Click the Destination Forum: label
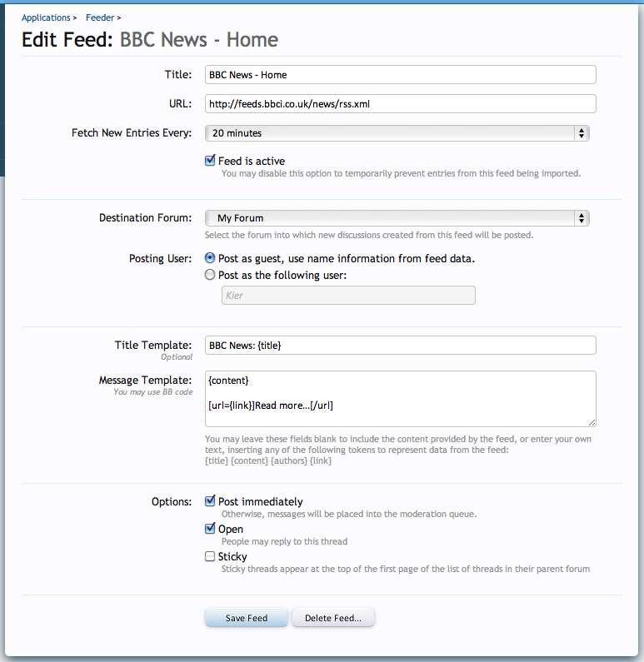 point(145,217)
